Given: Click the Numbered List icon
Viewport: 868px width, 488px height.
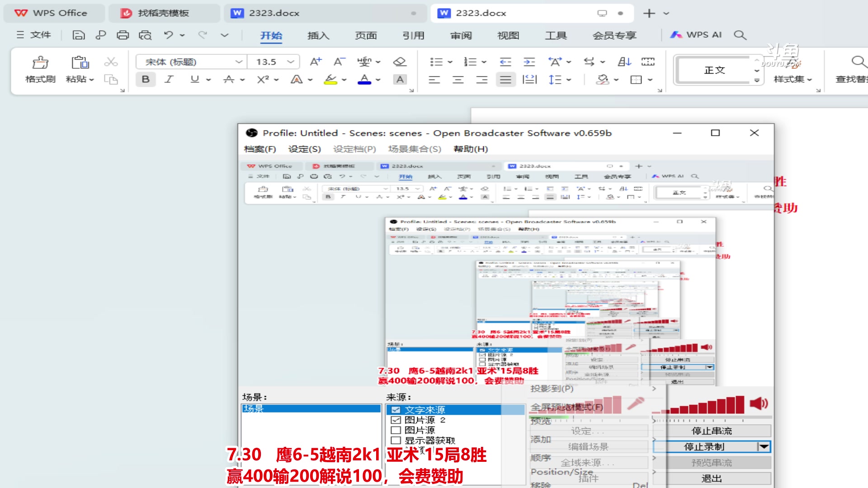Looking at the screenshot, I should [x=470, y=62].
